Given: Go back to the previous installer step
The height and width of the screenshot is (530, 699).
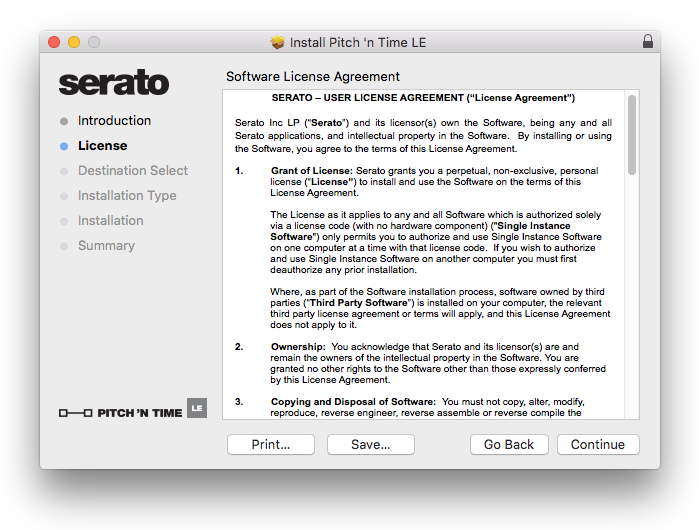Looking at the screenshot, I should [x=509, y=444].
